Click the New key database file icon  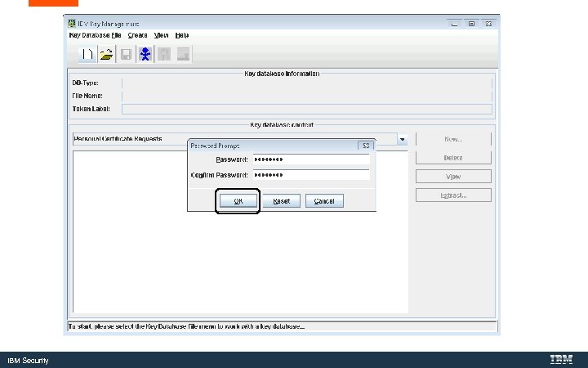(87, 54)
